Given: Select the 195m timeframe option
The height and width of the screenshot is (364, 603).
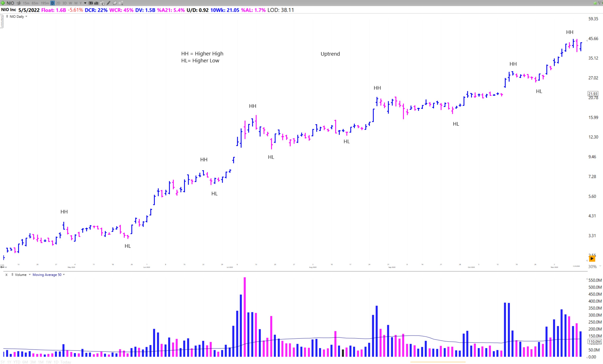Looking at the screenshot, I should coord(45,3).
